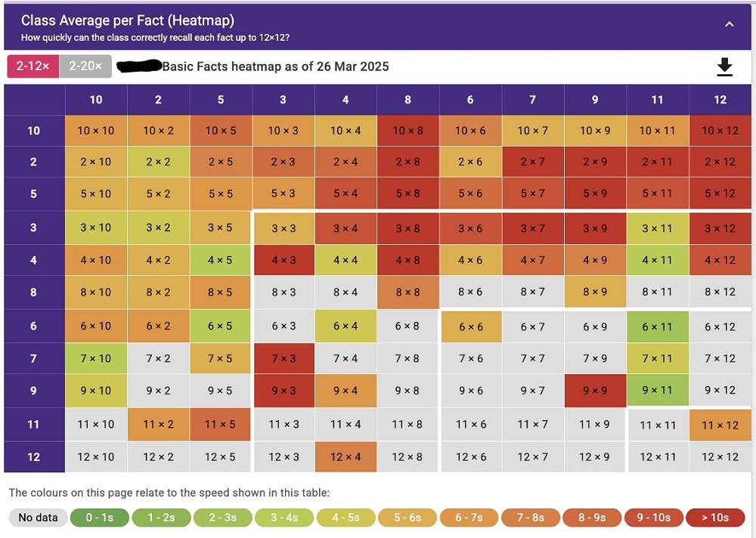Click row header 11
Screen dimensions: 756x538
[33, 424]
